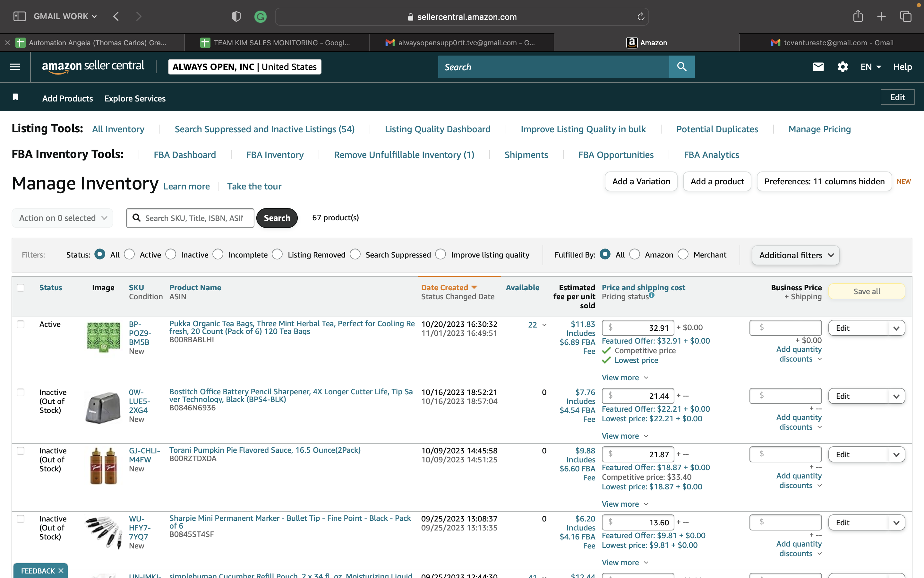Click Add a Variation button
Viewport: 924px width, 578px height.
[641, 181]
